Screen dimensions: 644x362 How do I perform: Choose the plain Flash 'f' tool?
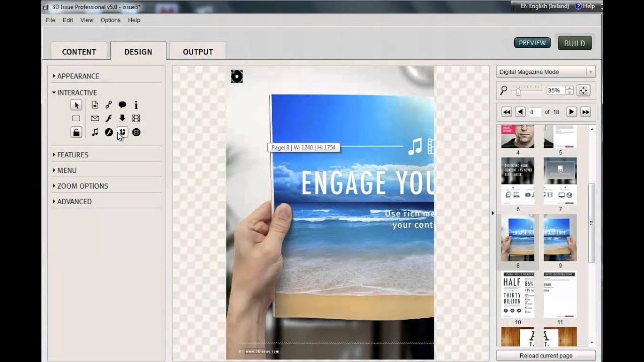pos(108,119)
